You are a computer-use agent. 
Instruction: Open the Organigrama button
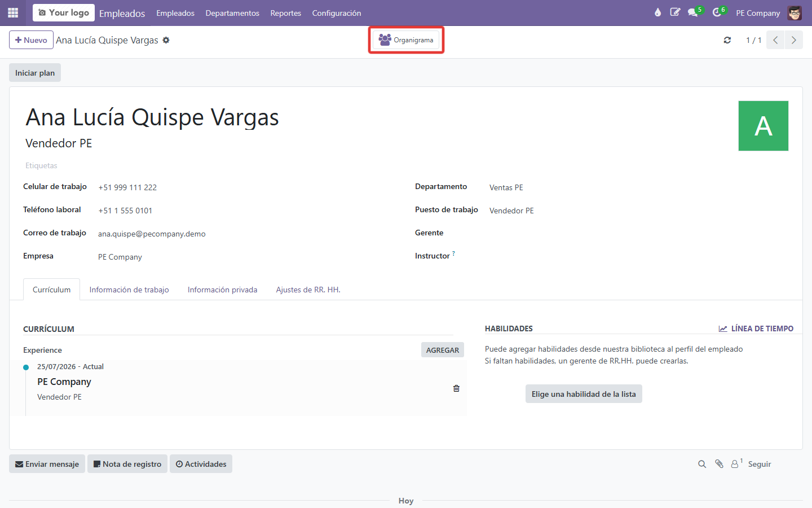point(406,40)
